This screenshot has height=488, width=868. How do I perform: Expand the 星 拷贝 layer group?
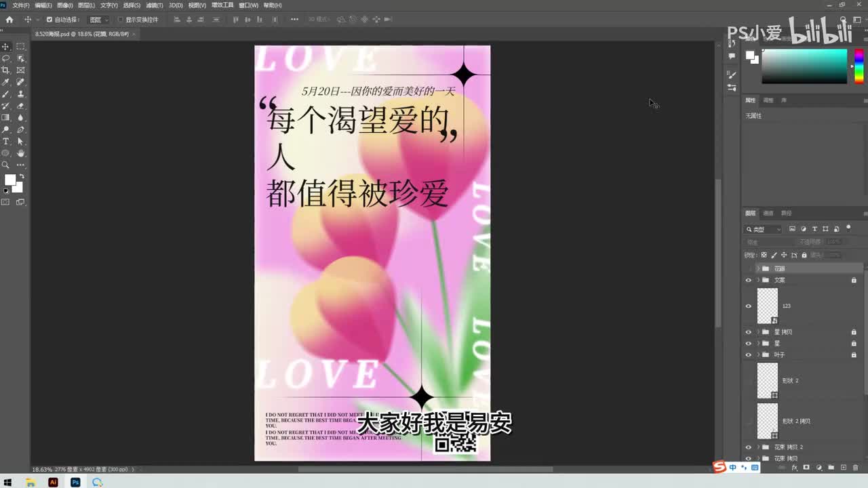click(758, 332)
